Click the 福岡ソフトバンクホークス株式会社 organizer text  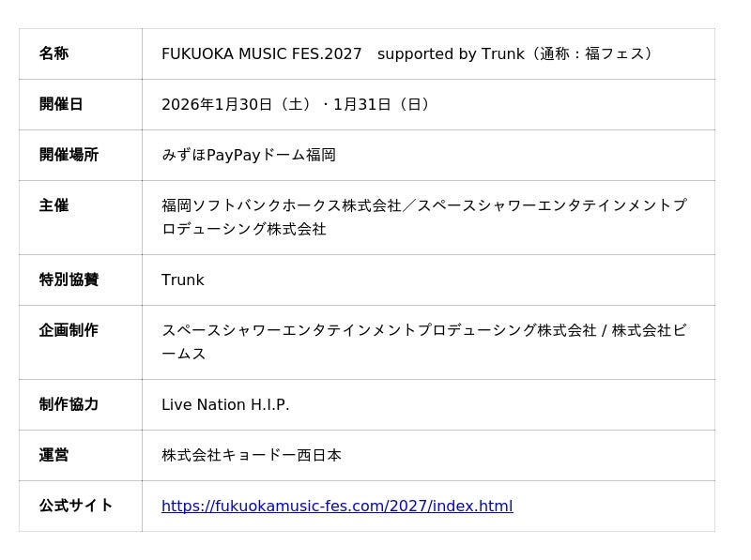(282, 205)
